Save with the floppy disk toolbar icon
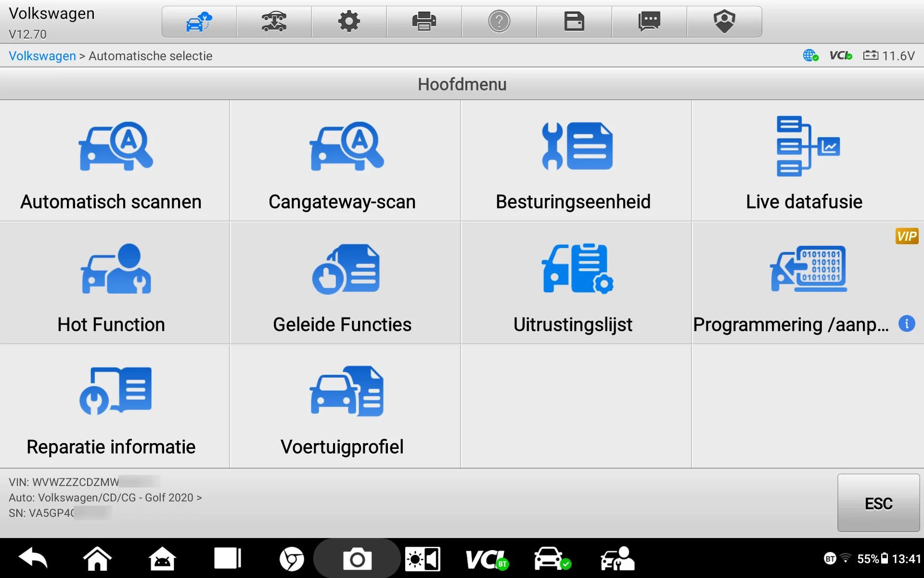The width and height of the screenshot is (924, 578). tap(575, 22)
